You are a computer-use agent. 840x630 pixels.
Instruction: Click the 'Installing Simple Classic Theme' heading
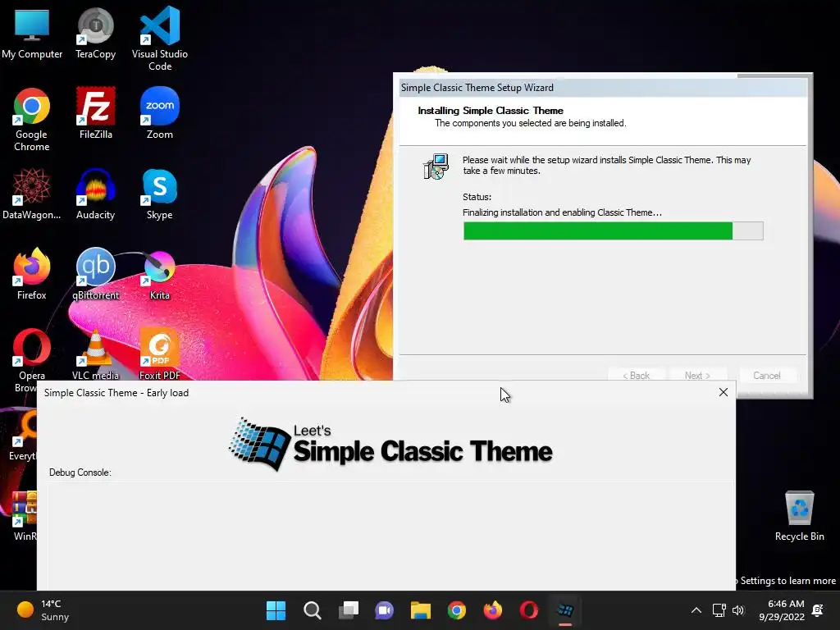pyautogui.click(x=491, y=111)
